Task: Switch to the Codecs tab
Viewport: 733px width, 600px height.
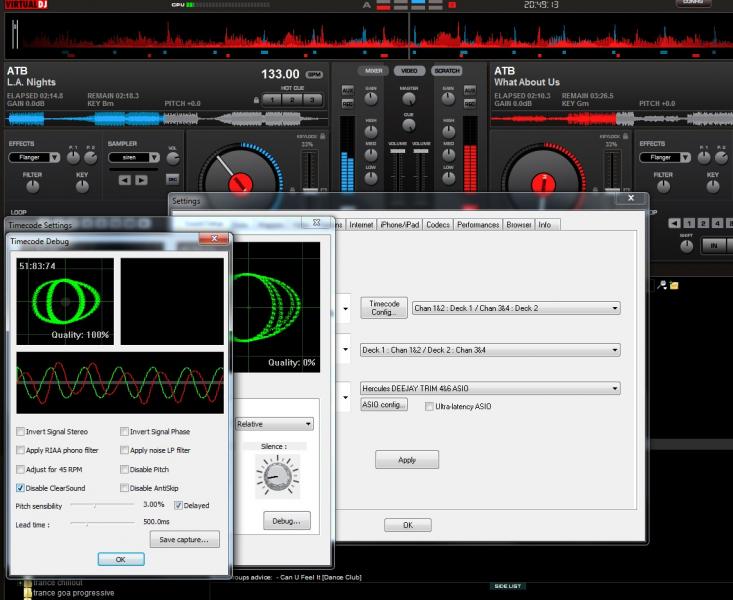Action: pos(438,225)
